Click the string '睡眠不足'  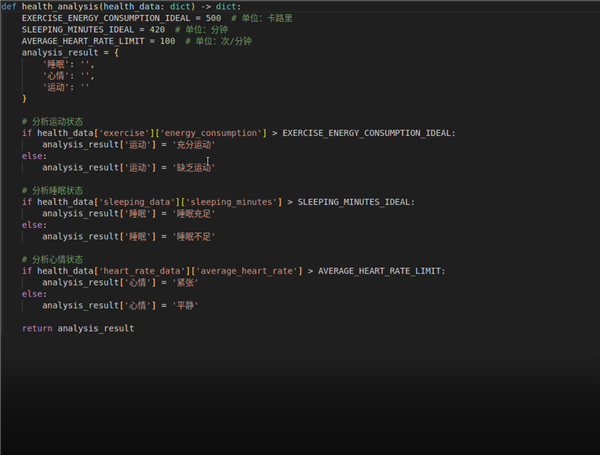[x=194, y=236]
